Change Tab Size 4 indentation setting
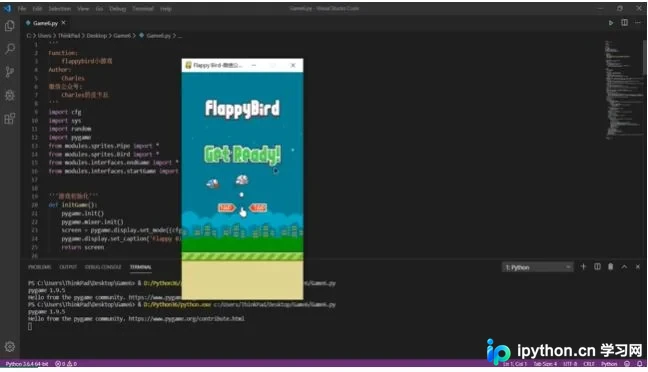 click(545, 364)
